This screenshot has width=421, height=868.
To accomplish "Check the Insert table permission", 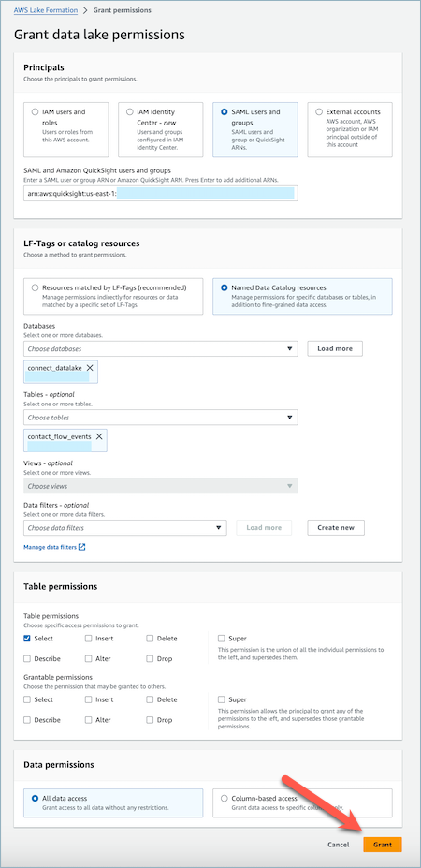I will click(x=89, y=639).
